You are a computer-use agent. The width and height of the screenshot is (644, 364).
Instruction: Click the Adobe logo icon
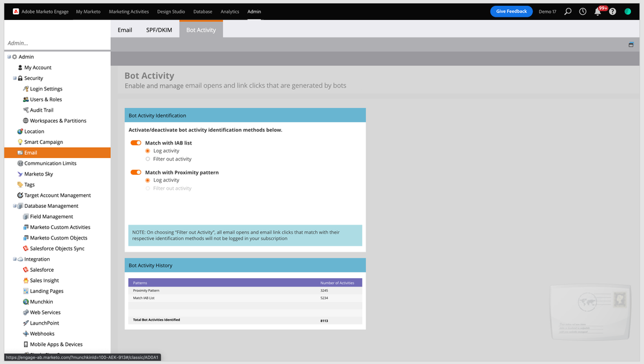15,12
